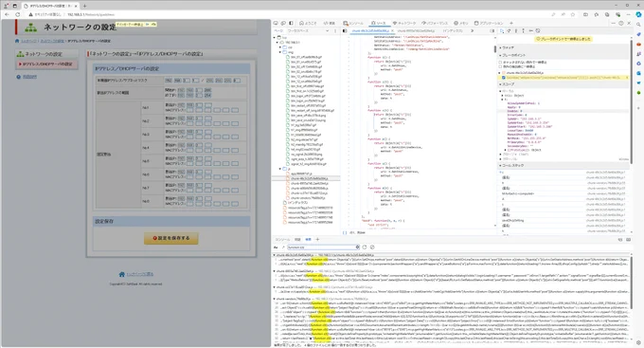The height and width of the screenshot is (348, 644).
Task: Expand the css folder in file tree
Action: pyautogui.click(x=280, y=47)
